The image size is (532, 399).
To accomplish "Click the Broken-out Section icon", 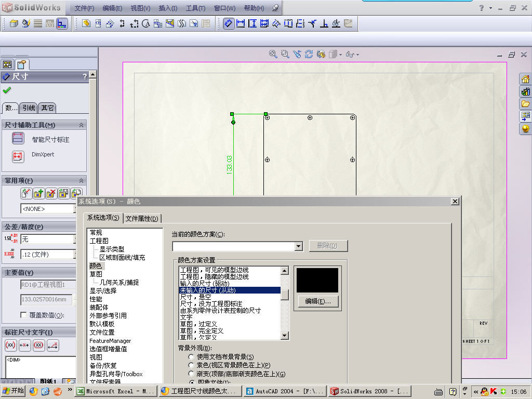I will click(170, 23).
